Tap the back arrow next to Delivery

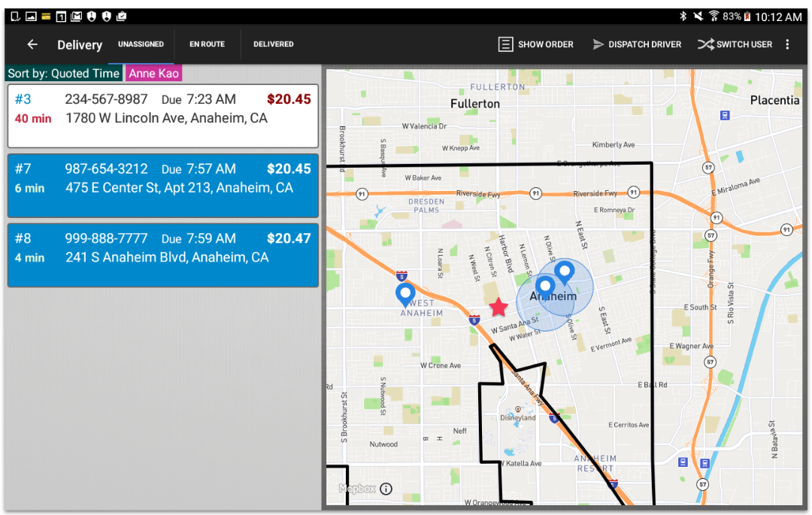click(31, 44)
